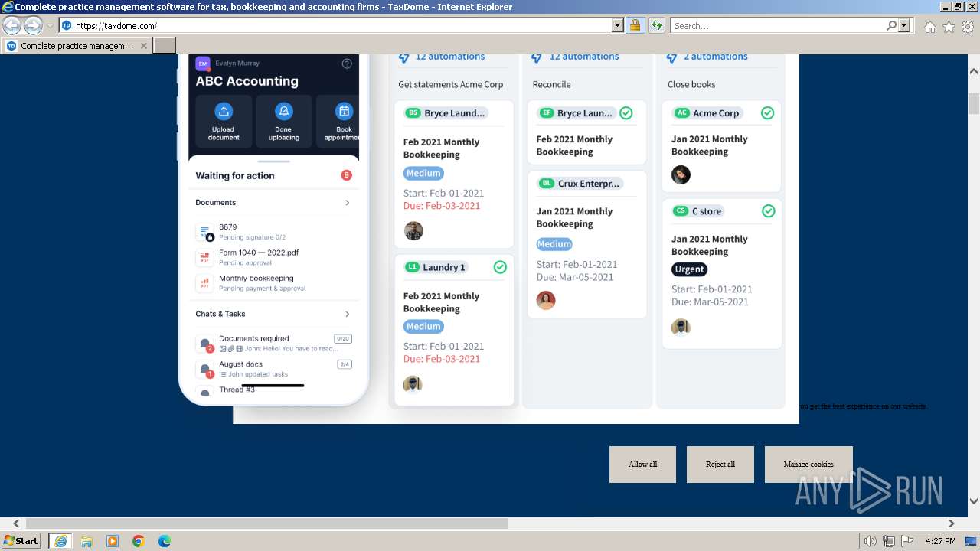Viewport: 980px width, 551px height.
Task: Open Chrome from the taskbar
Action: click(138, 541)
